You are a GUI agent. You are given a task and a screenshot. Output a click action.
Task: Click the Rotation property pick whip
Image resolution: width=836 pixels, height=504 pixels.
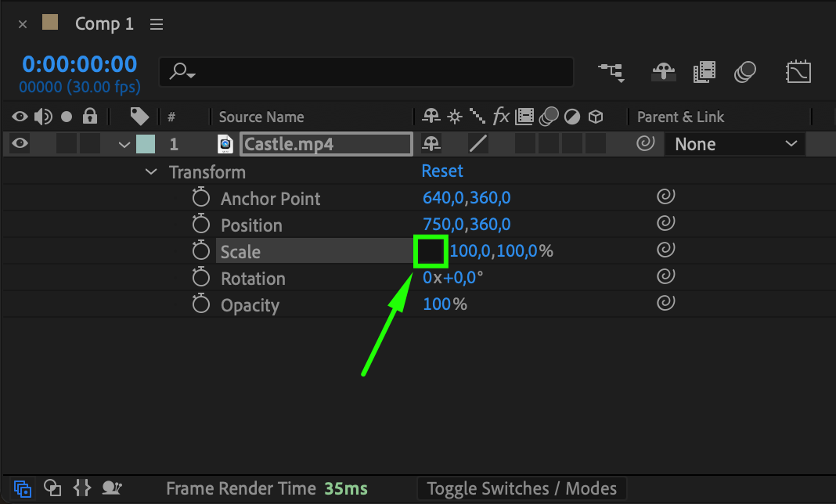pyautogui.click(x=665, y=277)
